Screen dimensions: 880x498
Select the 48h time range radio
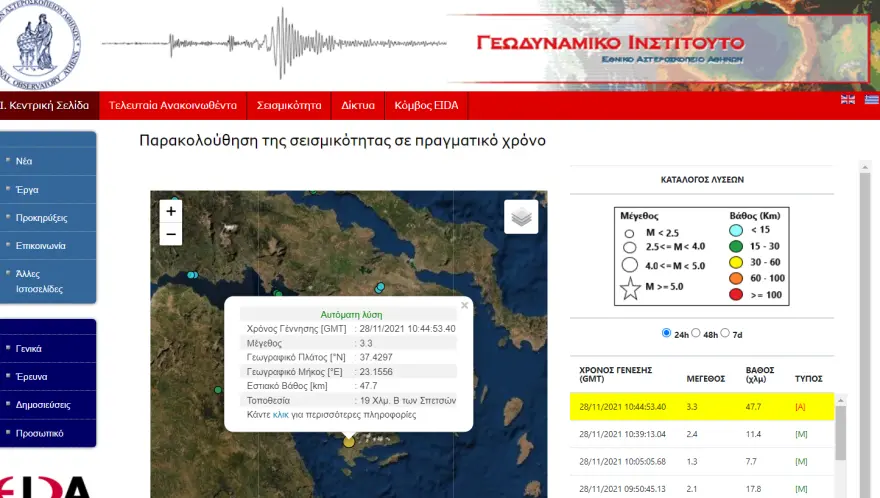(696, 333)
